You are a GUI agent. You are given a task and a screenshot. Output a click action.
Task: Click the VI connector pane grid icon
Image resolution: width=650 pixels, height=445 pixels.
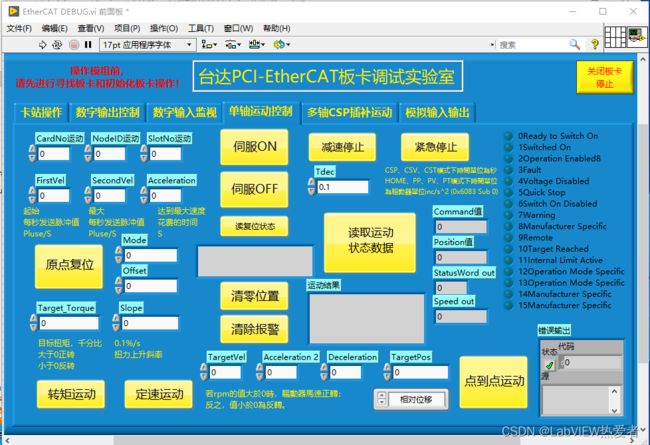coord(615,37)
